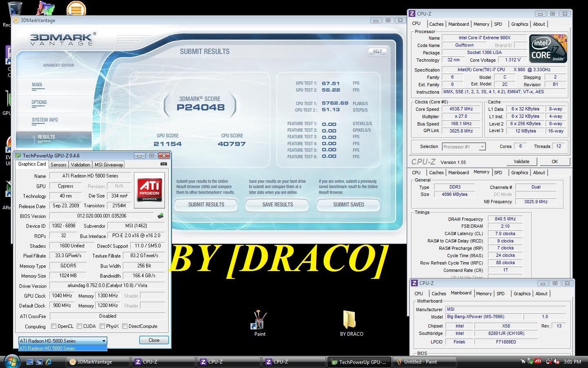588x368 pixels.
Task: Go to the MAIN section in 3DMark Vantage
Action: (37, 85)
